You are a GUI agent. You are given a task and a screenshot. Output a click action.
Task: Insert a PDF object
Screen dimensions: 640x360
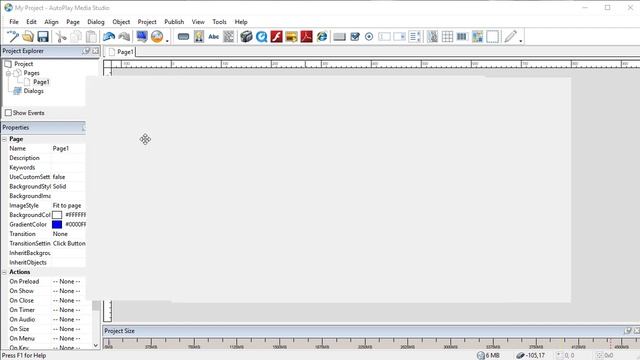[307, 37]
